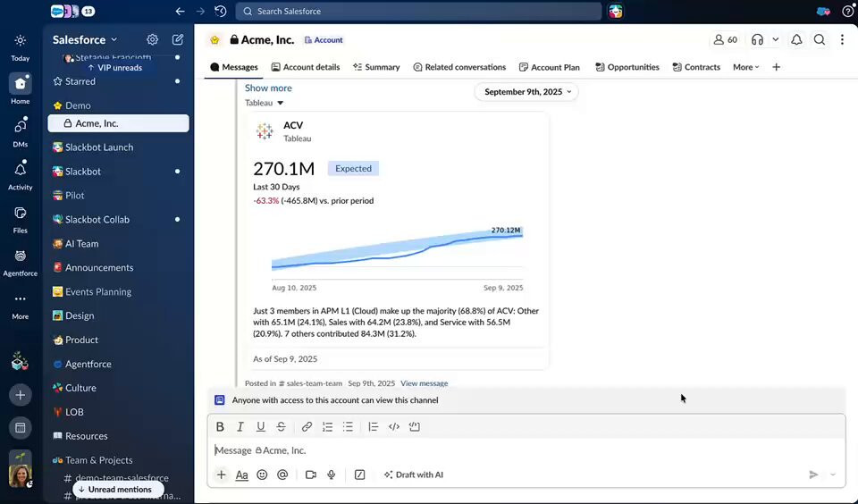
Task: Expand the huddle options chevron
Action: pyautogui.click(x=776, y=39)
